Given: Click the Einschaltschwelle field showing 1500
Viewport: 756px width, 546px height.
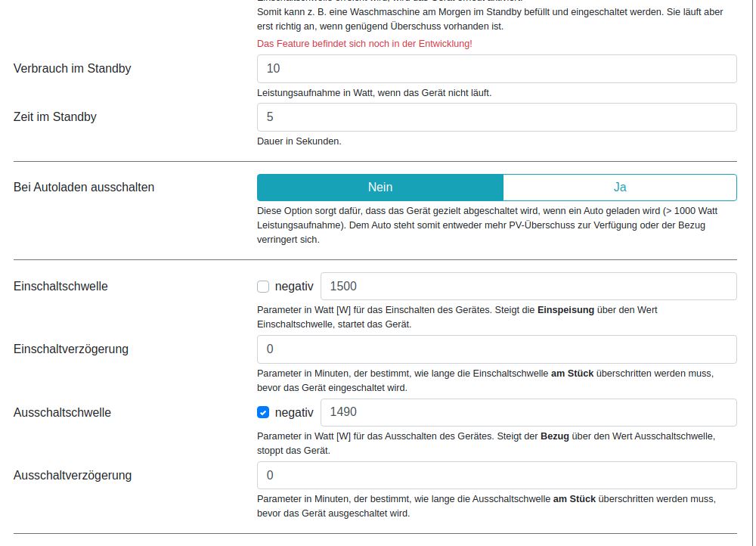Looking at the screenshot, I should 528,287.
